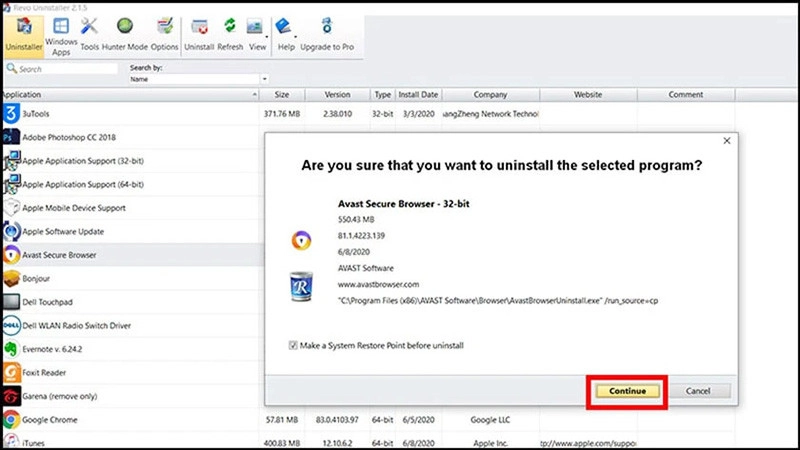
Task: Select Dell WLAN Radio Switch Driver icon
Action: [x=11, y=326]
